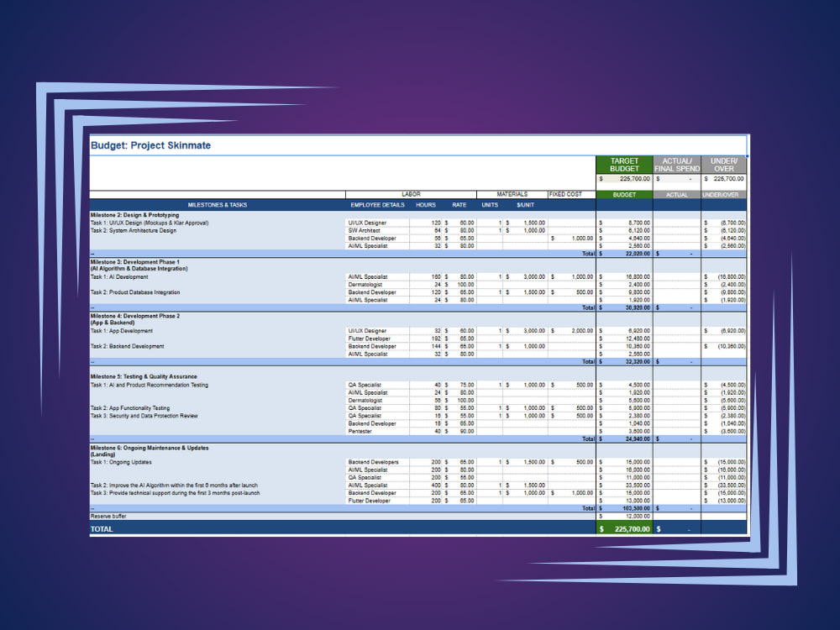The width and height of the screenshot is (840, 630).
Task: Click the "EMPLOYEE DETAILS" column header
Action: 377,205
